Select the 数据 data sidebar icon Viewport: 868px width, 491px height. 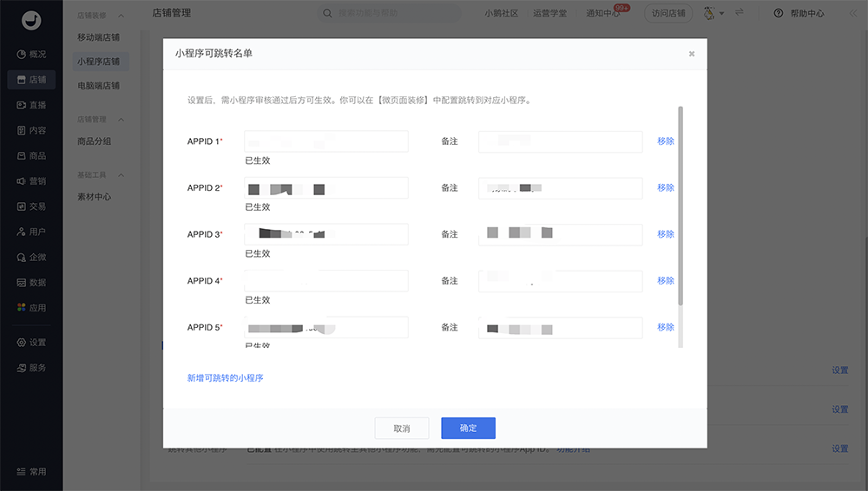pos(22,283)
